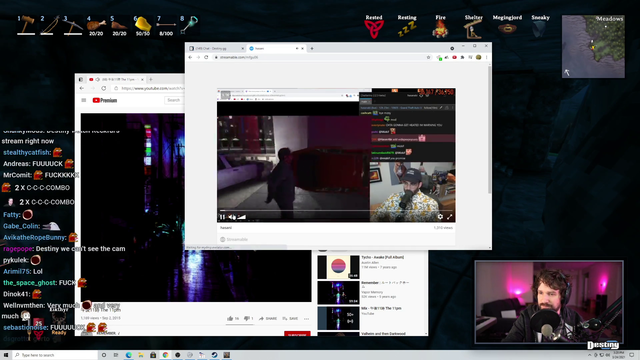Click the Fire status effect icon

pyautogui.click(x=440, y=29)
